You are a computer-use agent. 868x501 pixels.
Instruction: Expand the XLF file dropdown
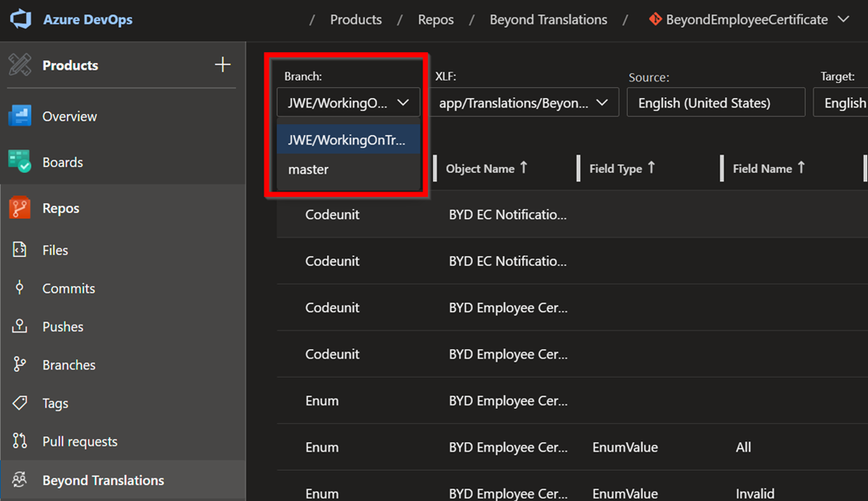[x=524, y=102]
